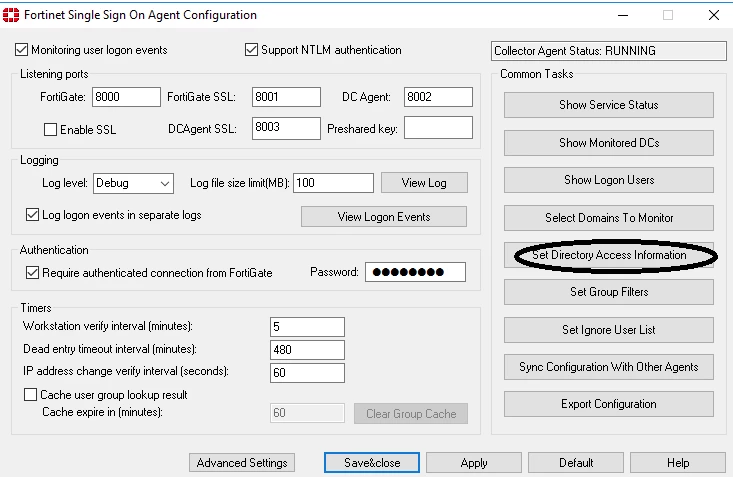Open Set Directory Access Information

pos(609,255)
